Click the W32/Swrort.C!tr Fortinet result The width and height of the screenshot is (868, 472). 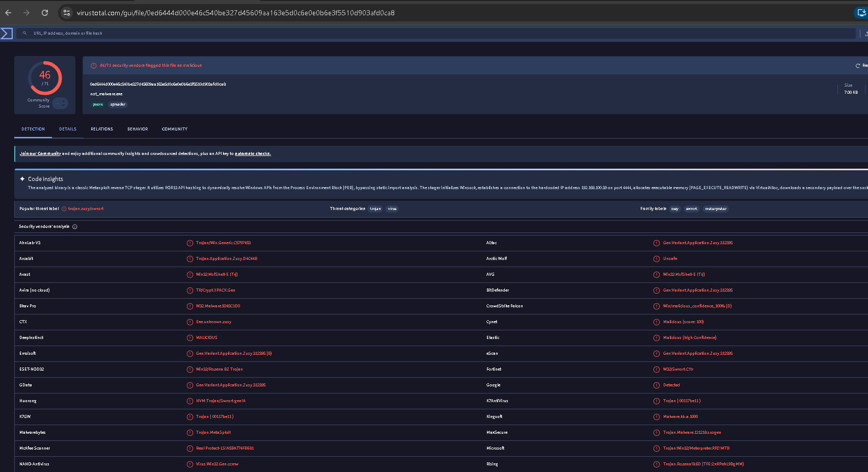pos(679,370)
